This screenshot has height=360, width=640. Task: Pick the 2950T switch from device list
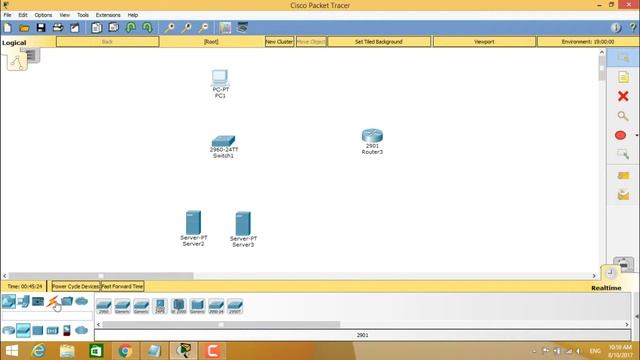coord(235,306)
